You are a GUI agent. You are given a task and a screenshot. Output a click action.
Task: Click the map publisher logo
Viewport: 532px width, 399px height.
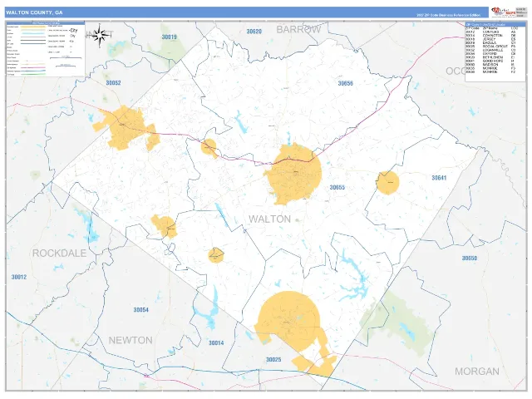click(504, 12)
